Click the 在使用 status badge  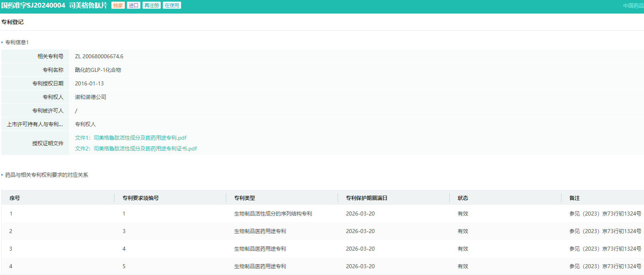pyautogui.click(x=172, y=6)
